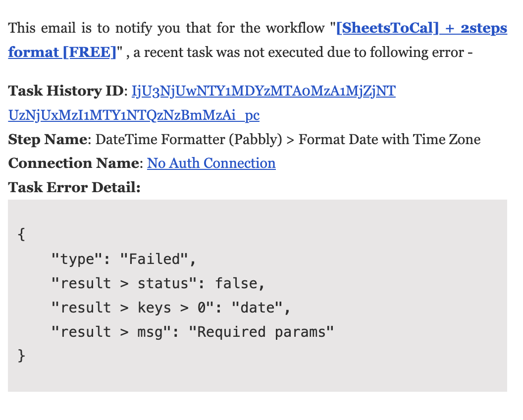523x420 pixels.
Task: Click the "Format Date with Time Zone" text
Action: click(x=389, y=140)
